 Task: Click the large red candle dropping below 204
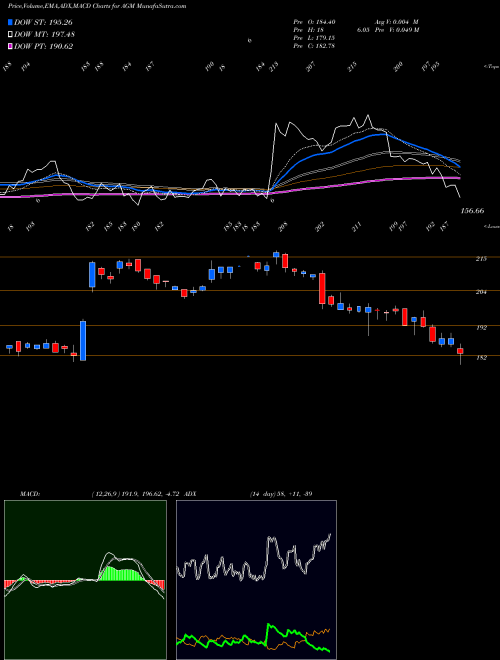point(322,288)
